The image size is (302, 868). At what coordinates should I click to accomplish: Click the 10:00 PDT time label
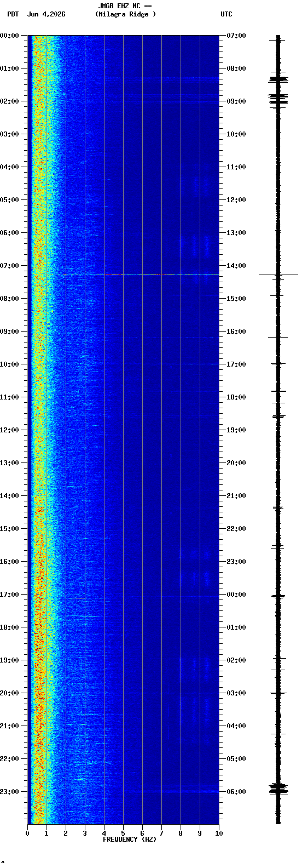click(x=9, y=364)
